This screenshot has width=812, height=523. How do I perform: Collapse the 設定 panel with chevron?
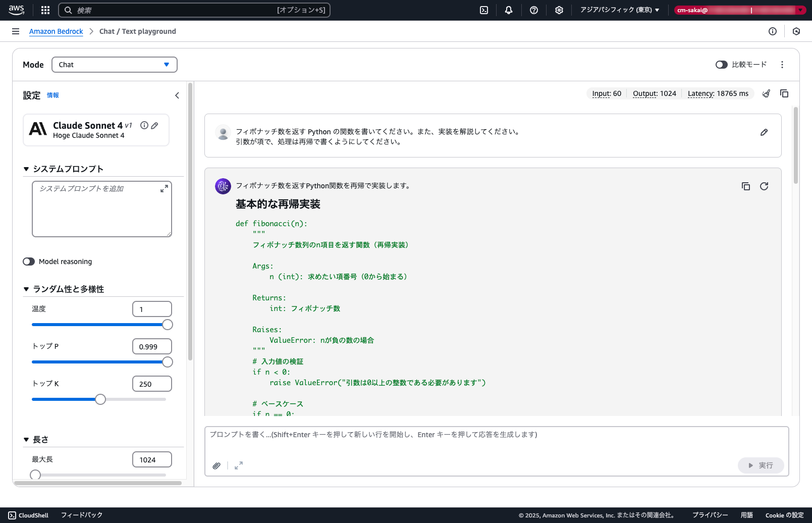click(177, 95)
